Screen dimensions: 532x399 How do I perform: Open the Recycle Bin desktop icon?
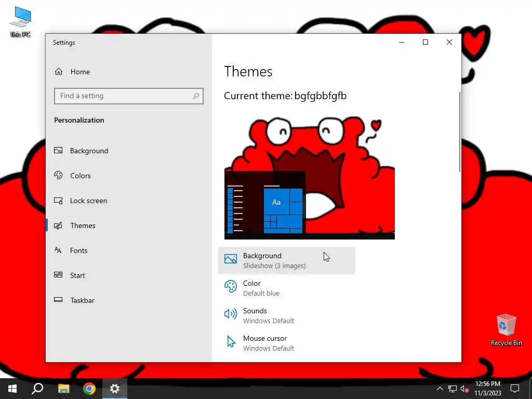(506, 330)
